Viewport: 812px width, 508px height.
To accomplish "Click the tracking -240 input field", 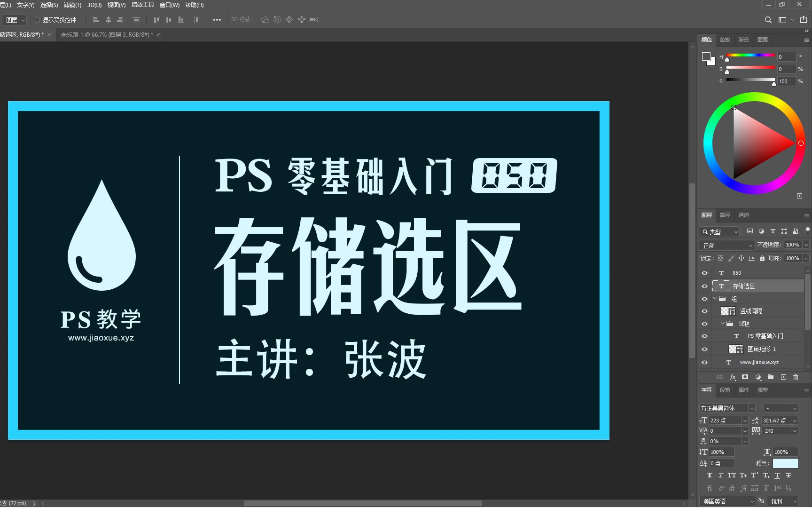I will 776,431.
